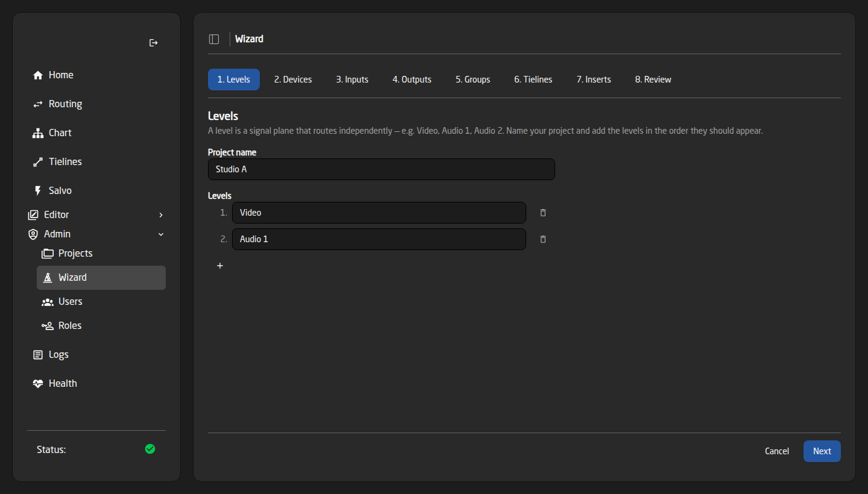Click the Roles key-person icon
868x494 pixels.
click(x=48, y=326)
